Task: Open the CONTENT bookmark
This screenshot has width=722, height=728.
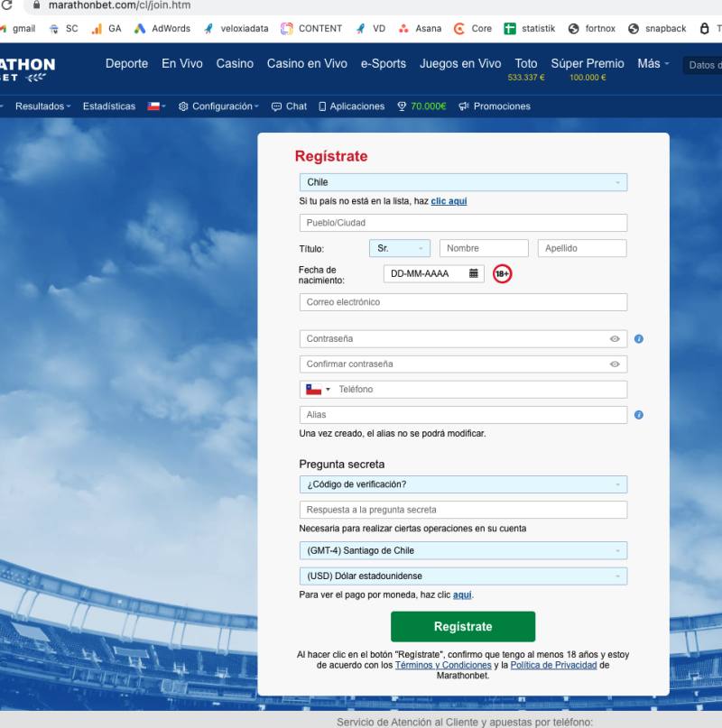Action: (x=311, y=29)
